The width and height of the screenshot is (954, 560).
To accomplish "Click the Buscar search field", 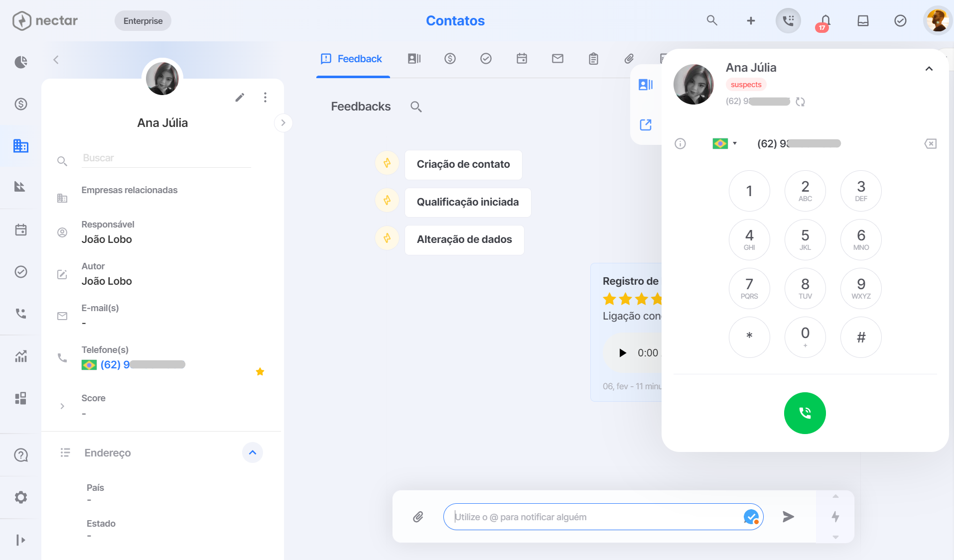I will click(166, 158).
